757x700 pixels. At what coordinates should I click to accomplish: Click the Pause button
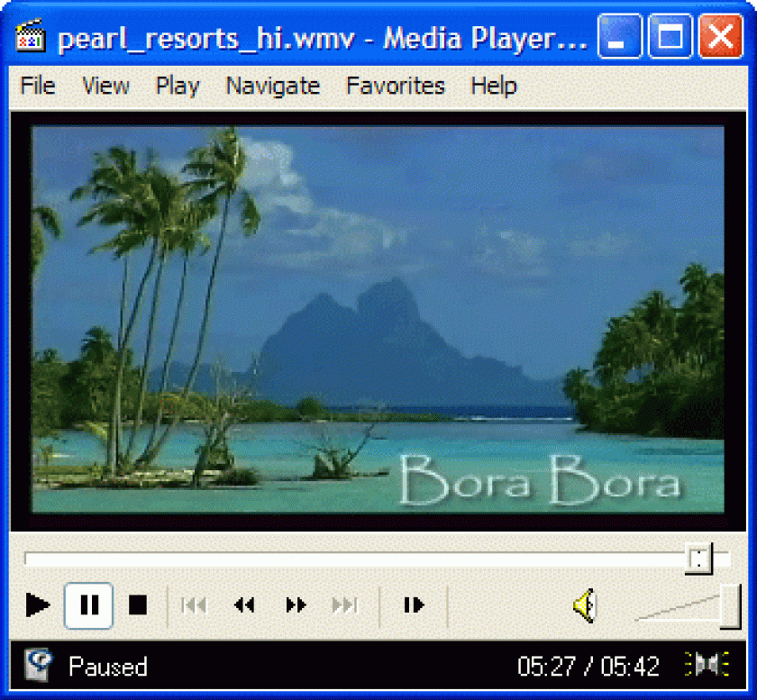89,605
